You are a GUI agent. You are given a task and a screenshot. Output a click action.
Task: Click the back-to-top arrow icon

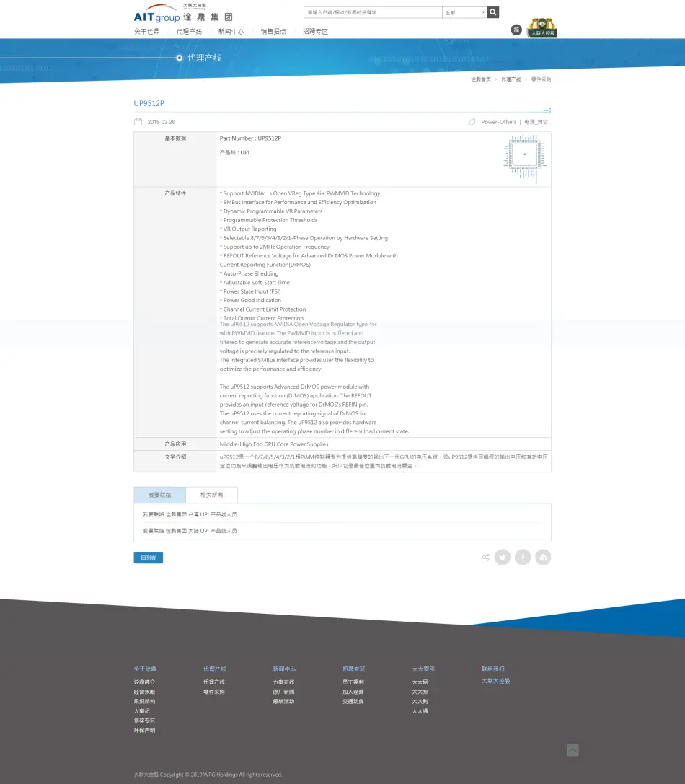573,750
